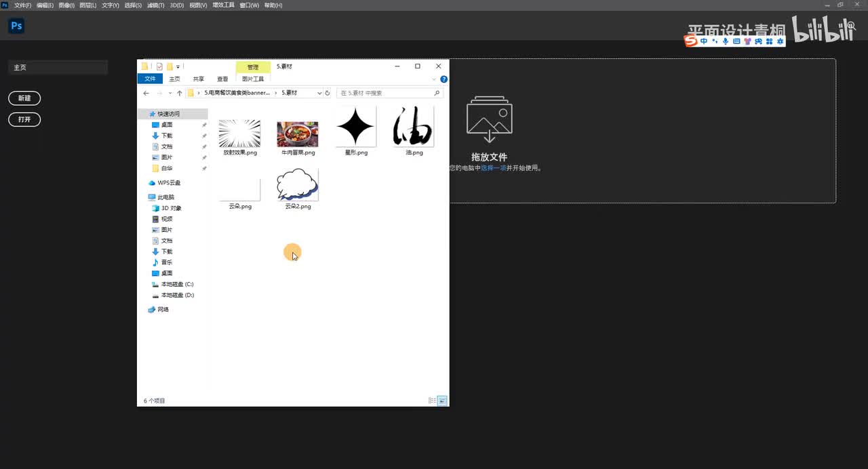
Task: Select the 星形.png thumbnail
Action: (356, 127)
